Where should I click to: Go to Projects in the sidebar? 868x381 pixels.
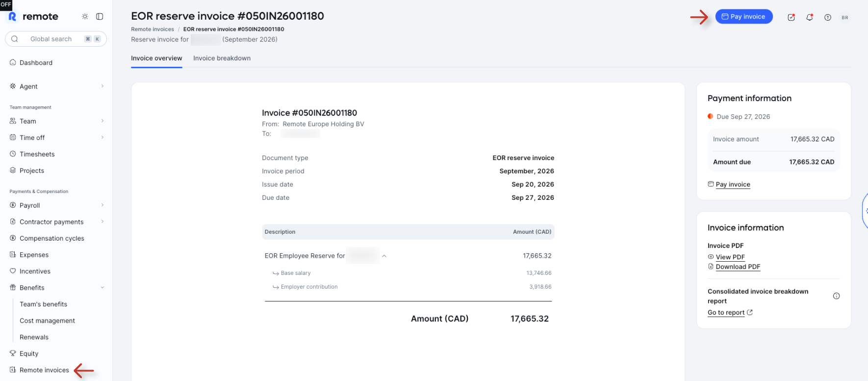click(x=32, y=171)
